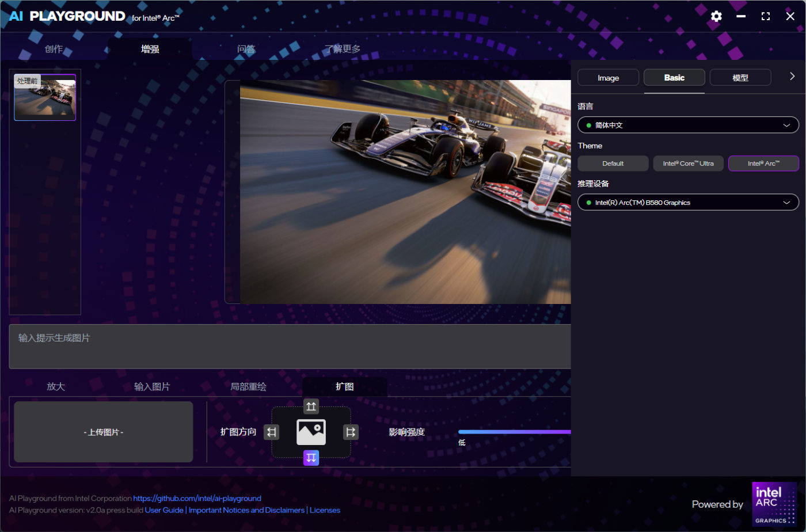Image resolution: width=806 pixels, height=532 pixels.
Task: Toggle the downward outpaint direction icon
Action: click(311, 458)
